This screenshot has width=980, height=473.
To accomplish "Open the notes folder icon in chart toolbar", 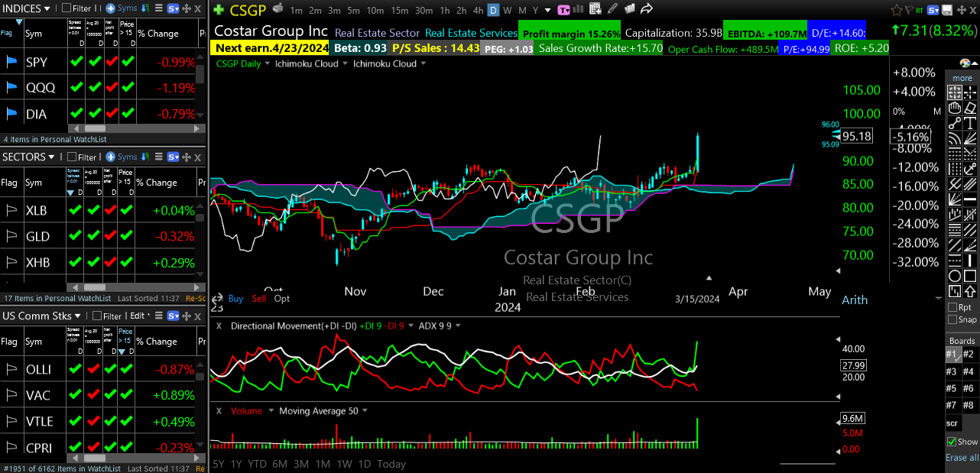I will [630, 9].
